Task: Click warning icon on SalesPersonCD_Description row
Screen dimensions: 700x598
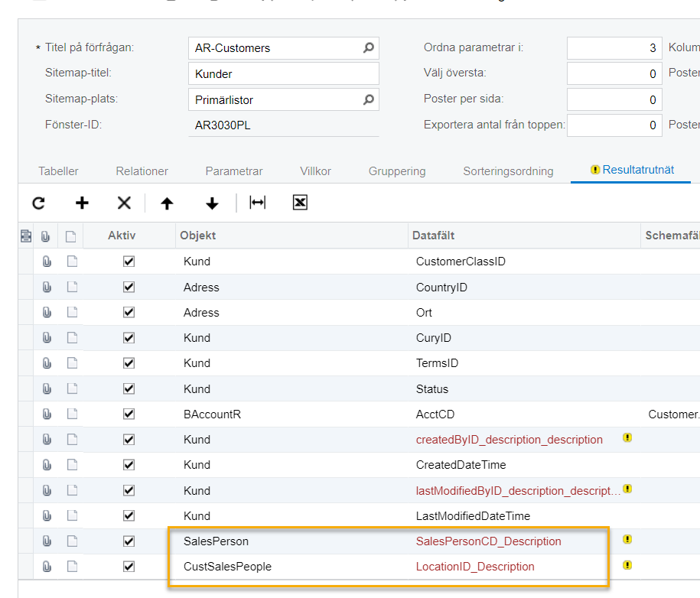Action: [627, 540]
